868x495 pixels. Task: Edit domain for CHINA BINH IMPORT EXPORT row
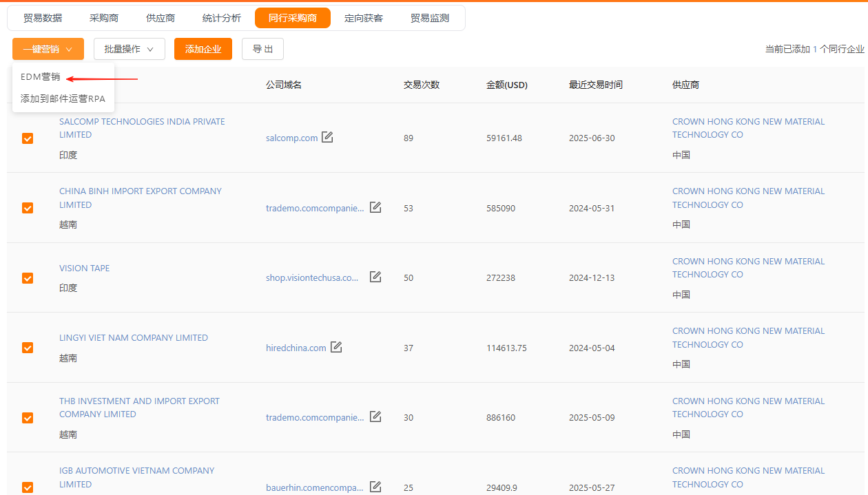(x=375, y=207)
